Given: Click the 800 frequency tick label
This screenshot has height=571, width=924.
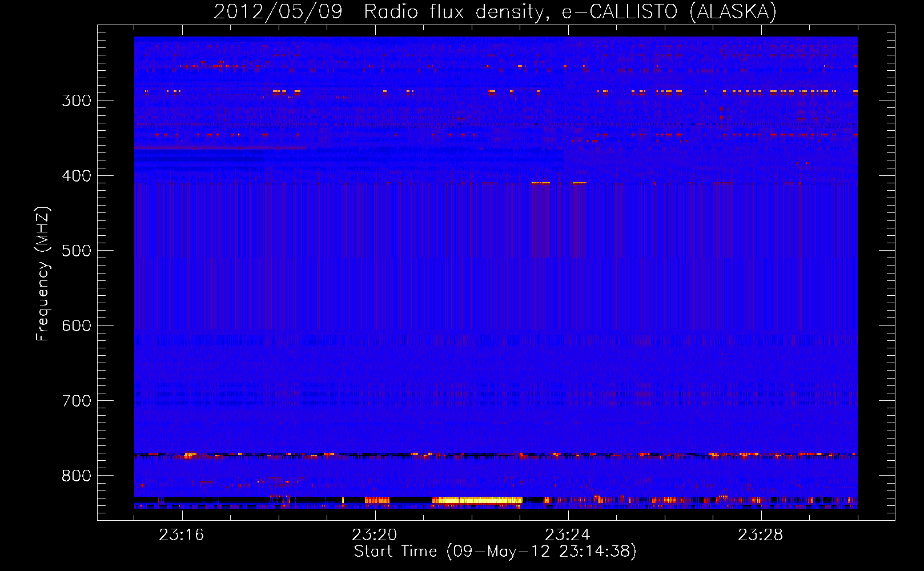Looking at the screenshot, I should [x=77, y=476].
